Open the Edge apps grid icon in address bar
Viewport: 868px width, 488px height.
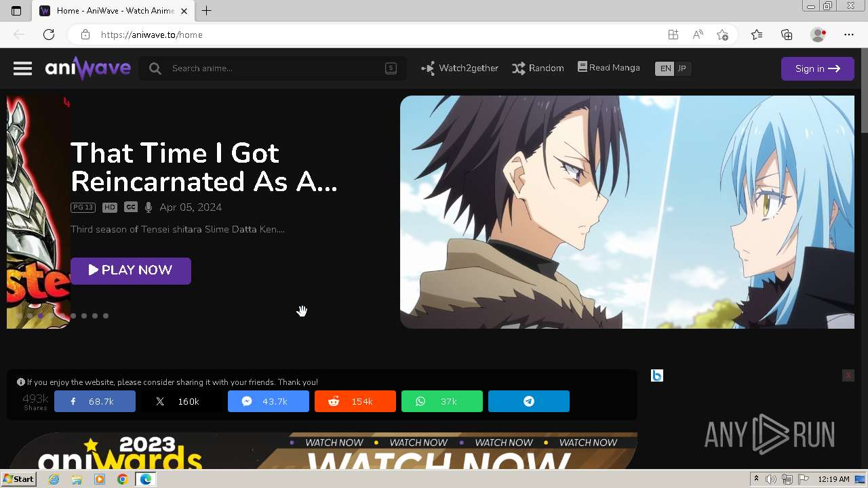coord(673,35)
